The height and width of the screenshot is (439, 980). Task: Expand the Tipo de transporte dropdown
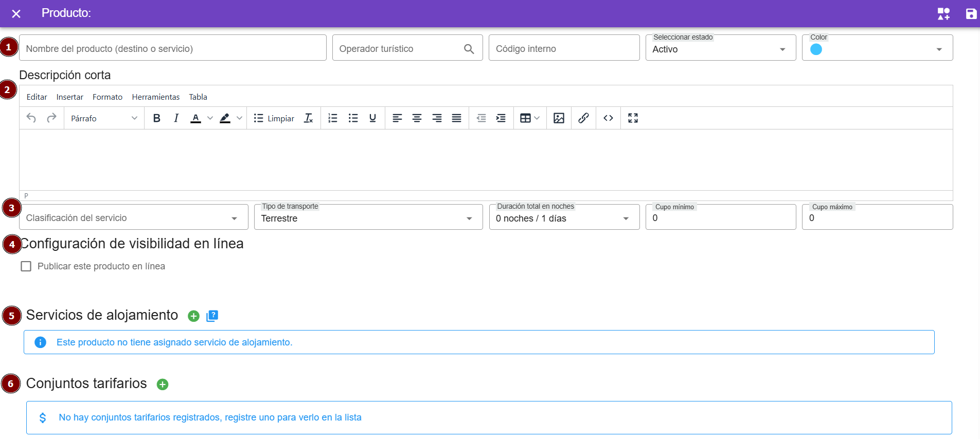pos(368,218)
